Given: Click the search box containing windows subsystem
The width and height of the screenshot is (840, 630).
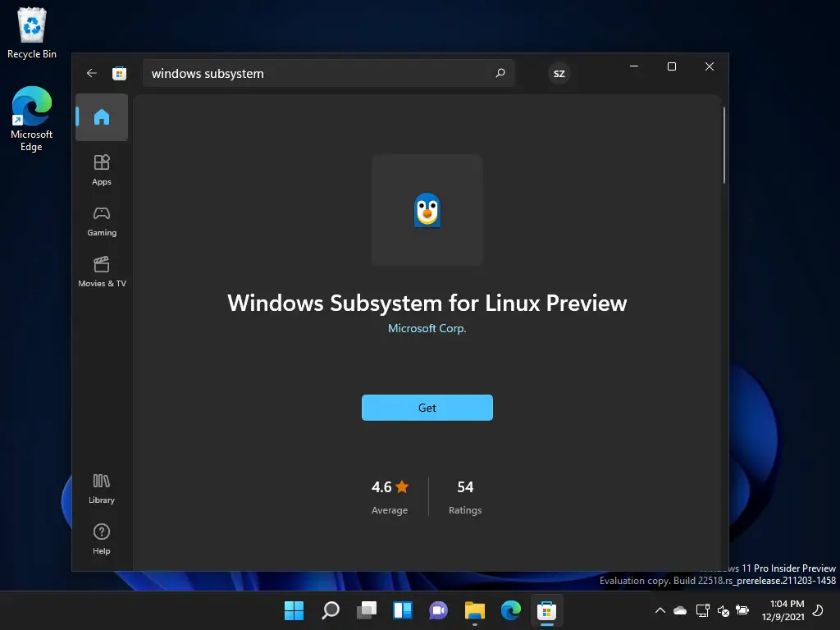Looking at the screenshot, I should (328, 73).
